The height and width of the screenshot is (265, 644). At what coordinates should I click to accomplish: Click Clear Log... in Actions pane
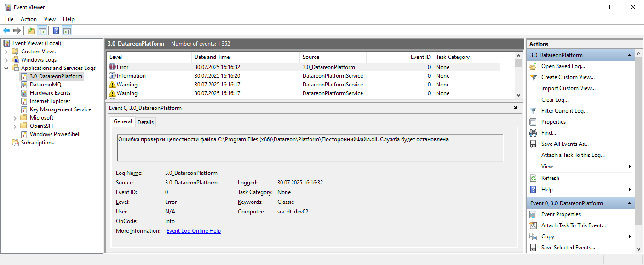click(x=555, y=99)
